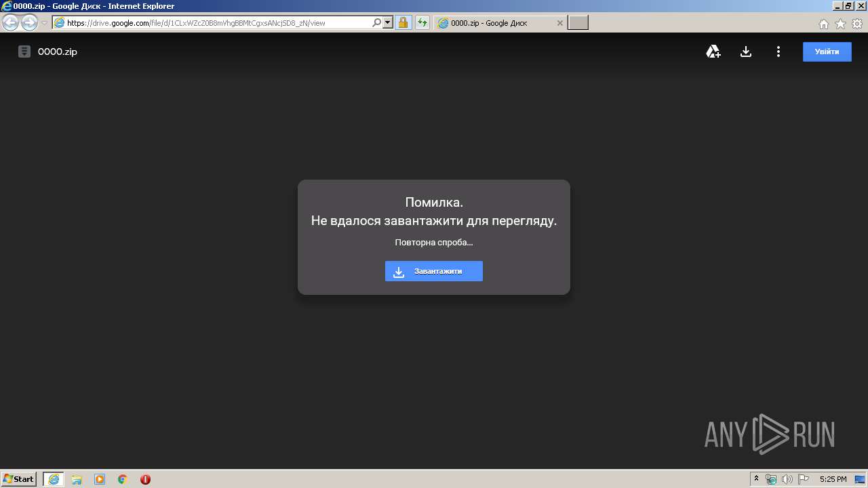Close the 0000.zip browser tab
Viewport: 868px width, 488px height.
click(559, 23)
